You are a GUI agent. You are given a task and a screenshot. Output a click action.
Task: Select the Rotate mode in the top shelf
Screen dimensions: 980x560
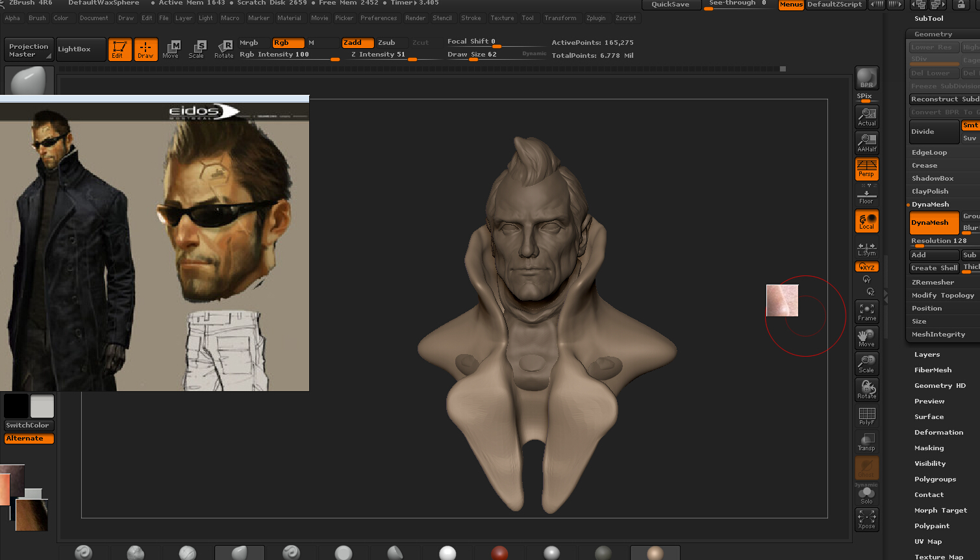click(224, 49)
